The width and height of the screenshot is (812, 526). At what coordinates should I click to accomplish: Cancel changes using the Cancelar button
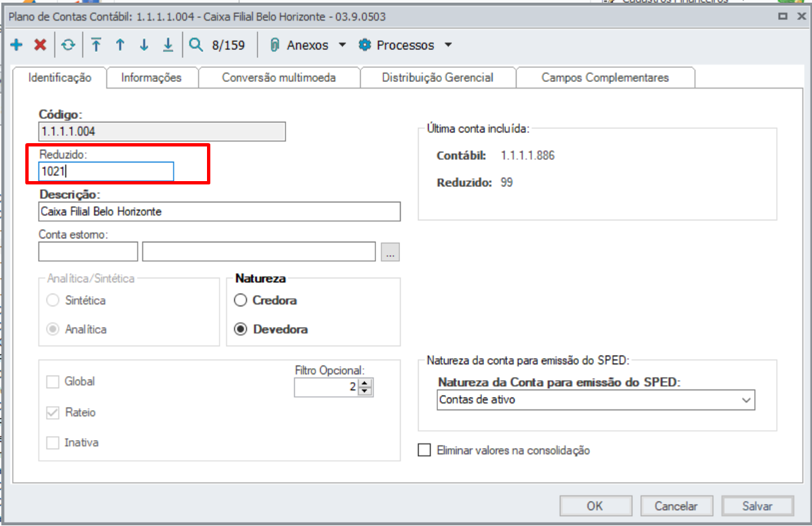click(x=677, y=505)
